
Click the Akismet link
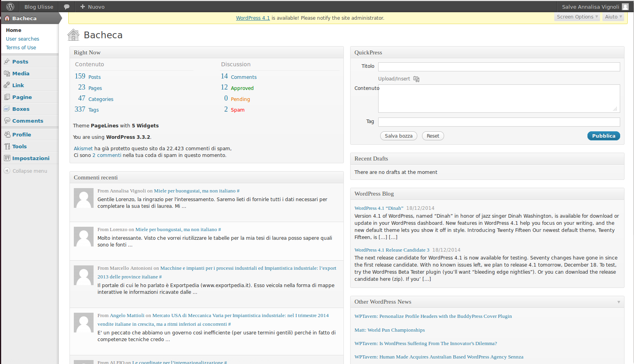pos(83,148)
